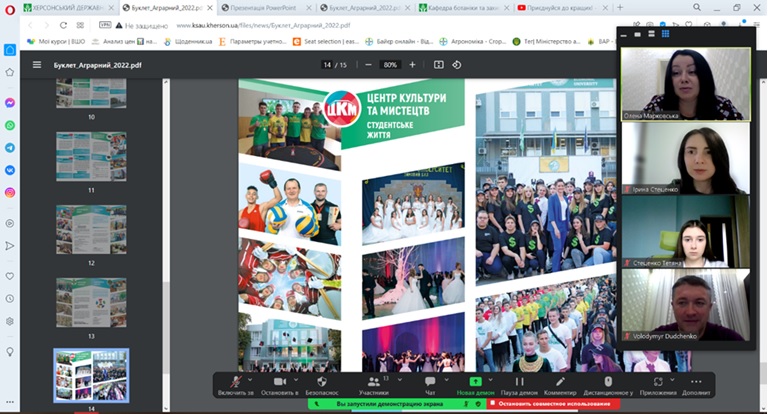Show the Участники participants panel

point(374,386)
